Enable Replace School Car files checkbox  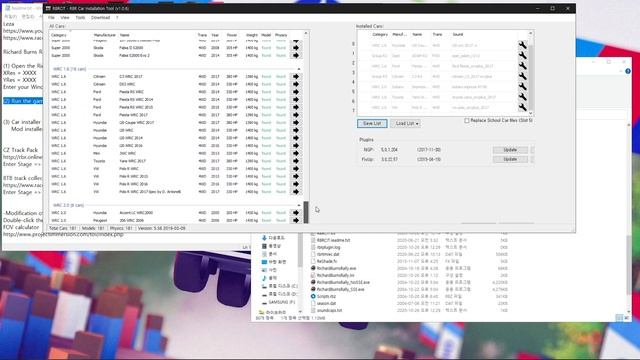(467, 121)
